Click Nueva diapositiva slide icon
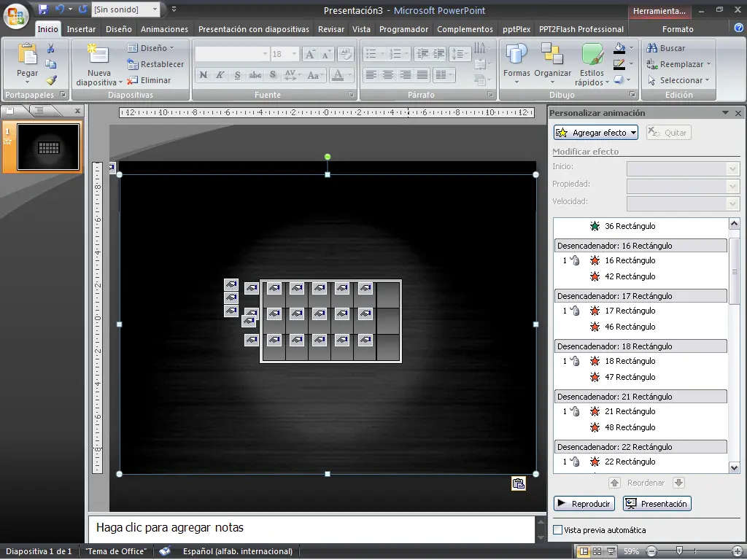747x560 pixels. (x=98, y=53)
